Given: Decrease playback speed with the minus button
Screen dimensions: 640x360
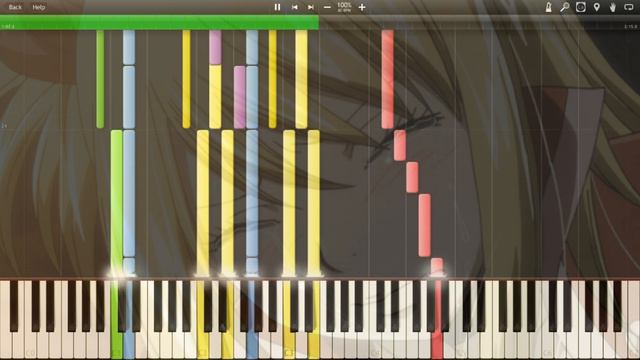Looking at the screenshot, I should click(x=327, y=7).
